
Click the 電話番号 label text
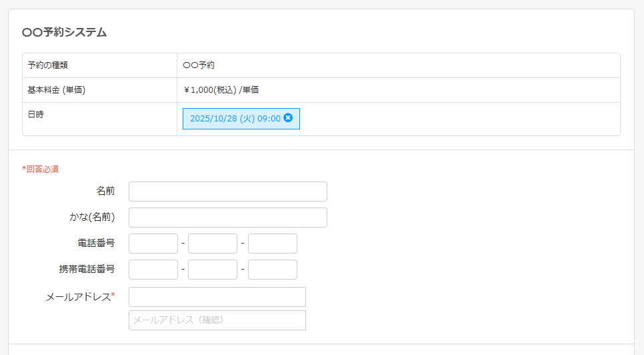[x=96, y=244]
